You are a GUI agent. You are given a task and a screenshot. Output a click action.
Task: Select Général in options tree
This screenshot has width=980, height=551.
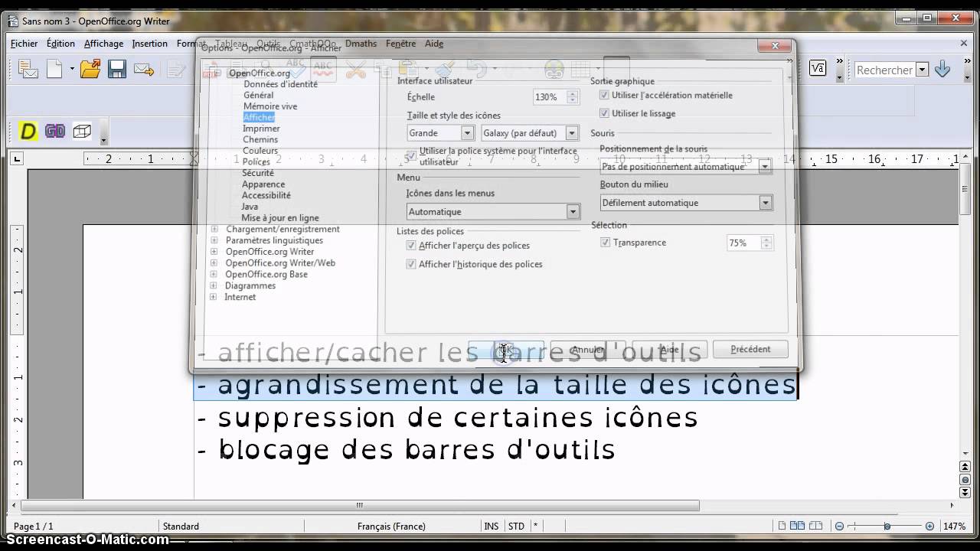click(x=258, y=95)
